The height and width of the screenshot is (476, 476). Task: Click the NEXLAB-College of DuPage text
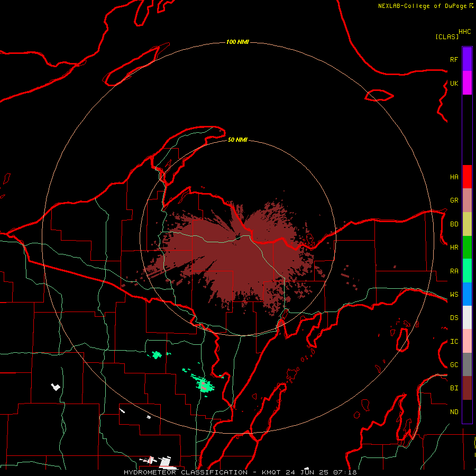(423, 6)
